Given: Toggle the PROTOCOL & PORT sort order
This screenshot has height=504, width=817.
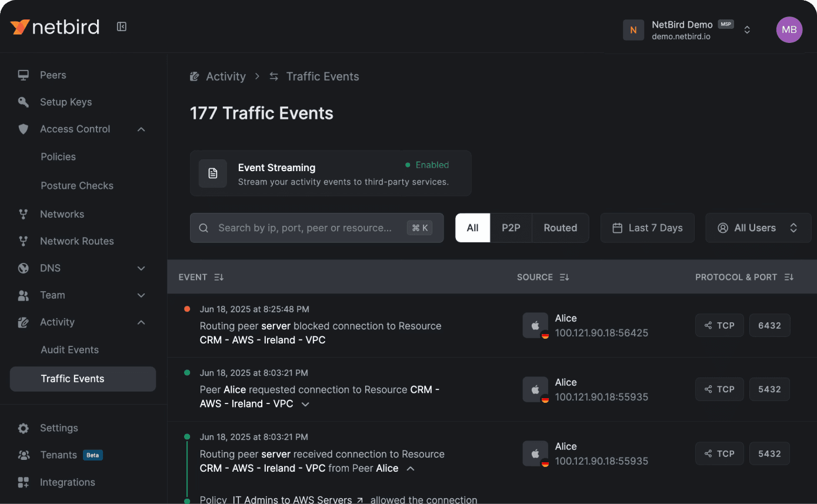Looking at the screenshot, I should pyautogui.click(x=789, y=276).
